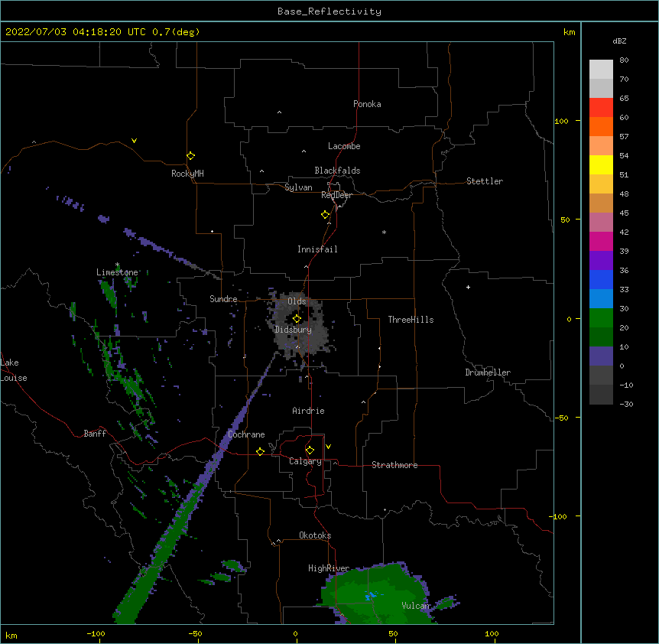Click the Strathmore label
Screen dimensions: 659x644
click(x=394, y=465)
